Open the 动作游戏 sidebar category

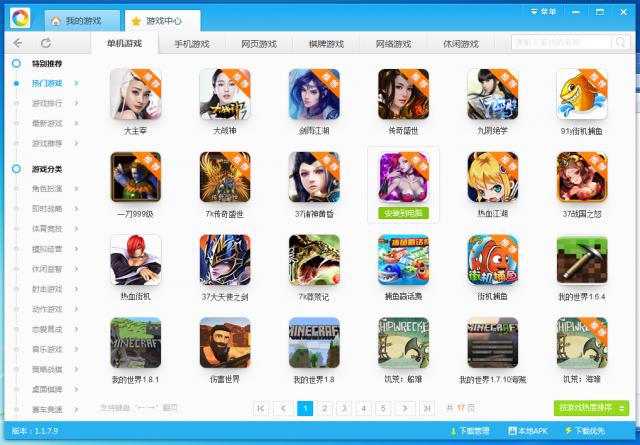[47, 309]
